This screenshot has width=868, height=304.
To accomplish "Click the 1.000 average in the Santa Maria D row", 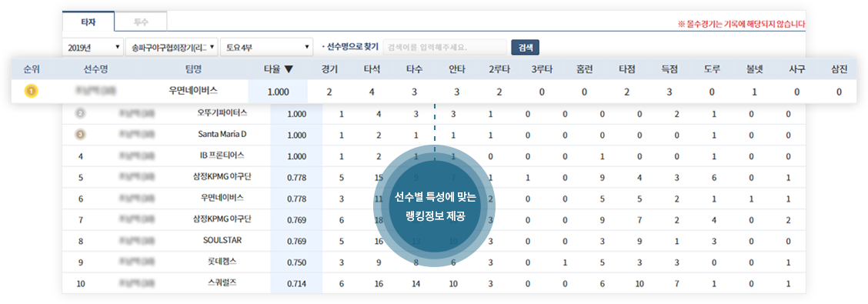I will pos(296,135).
